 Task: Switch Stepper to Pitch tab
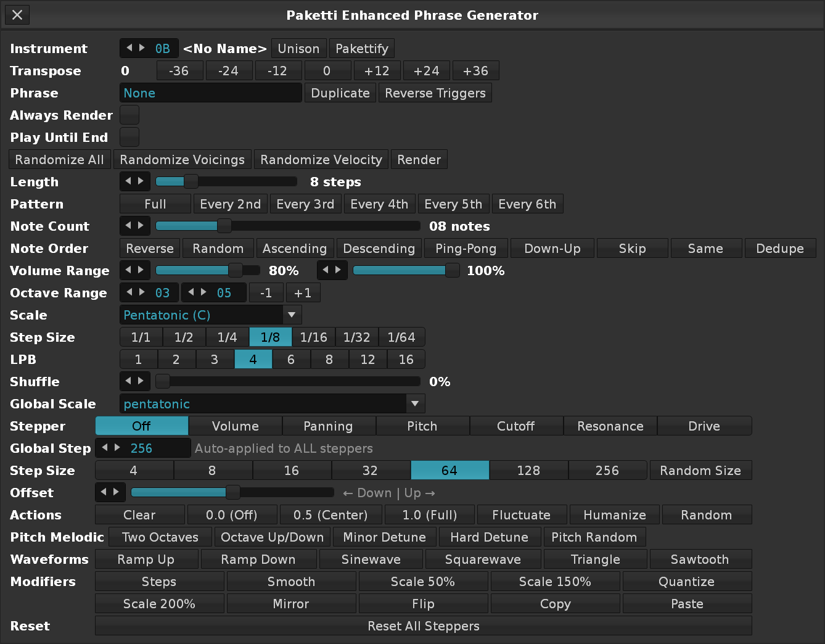click(x=422, y=426)
